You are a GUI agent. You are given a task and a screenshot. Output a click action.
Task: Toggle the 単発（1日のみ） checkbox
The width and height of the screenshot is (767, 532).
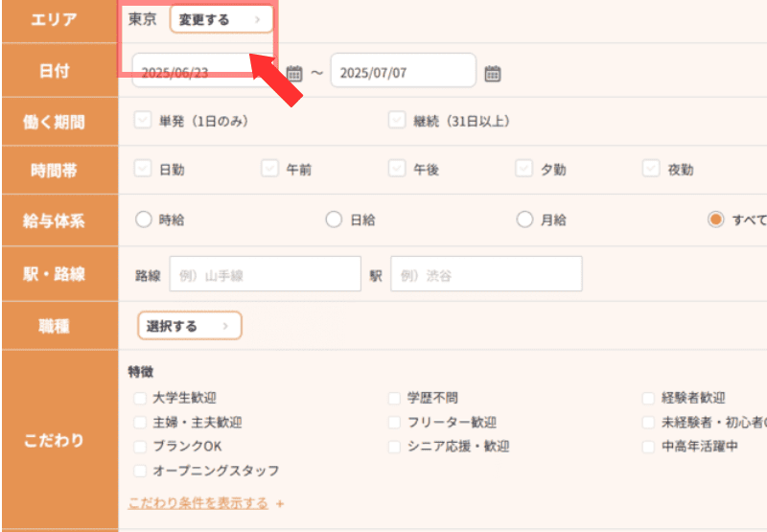click(143, 120)
